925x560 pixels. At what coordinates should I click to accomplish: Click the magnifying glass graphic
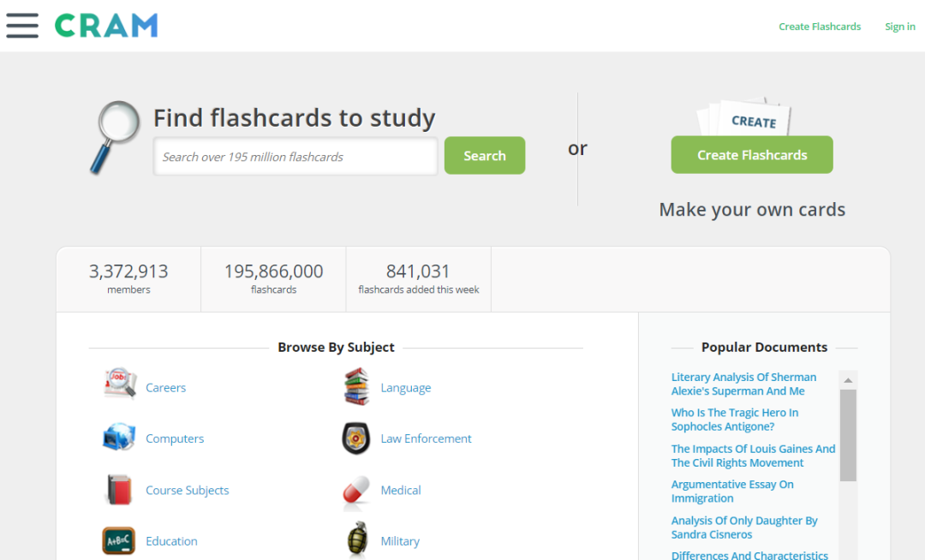[x=115, y=137]
